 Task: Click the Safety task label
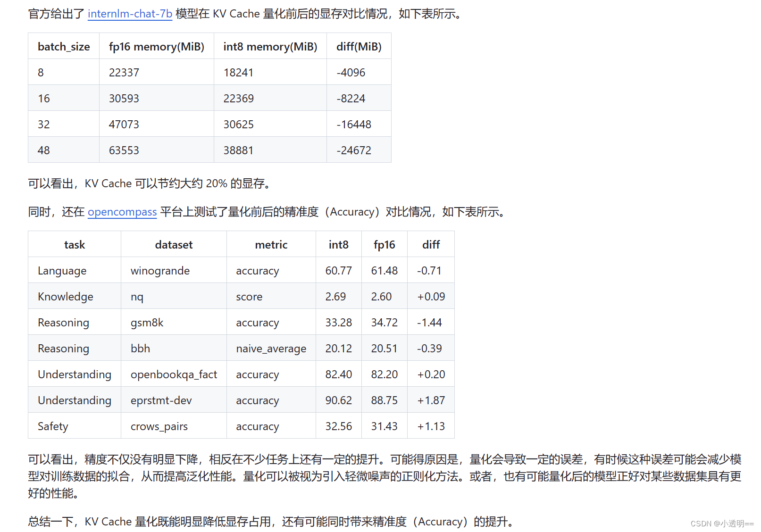(52, 426)
